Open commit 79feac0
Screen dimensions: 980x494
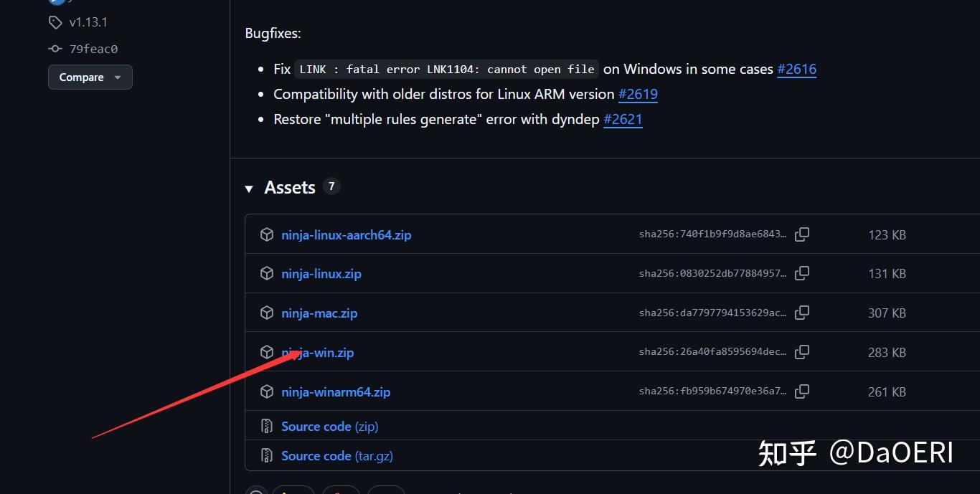[x=93, y=49]
